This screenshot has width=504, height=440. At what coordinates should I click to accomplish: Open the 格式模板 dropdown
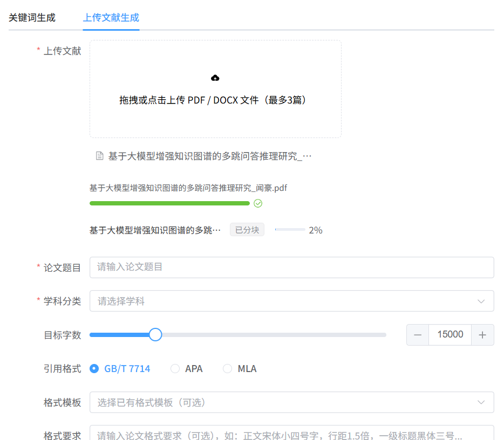pos(291,402)
